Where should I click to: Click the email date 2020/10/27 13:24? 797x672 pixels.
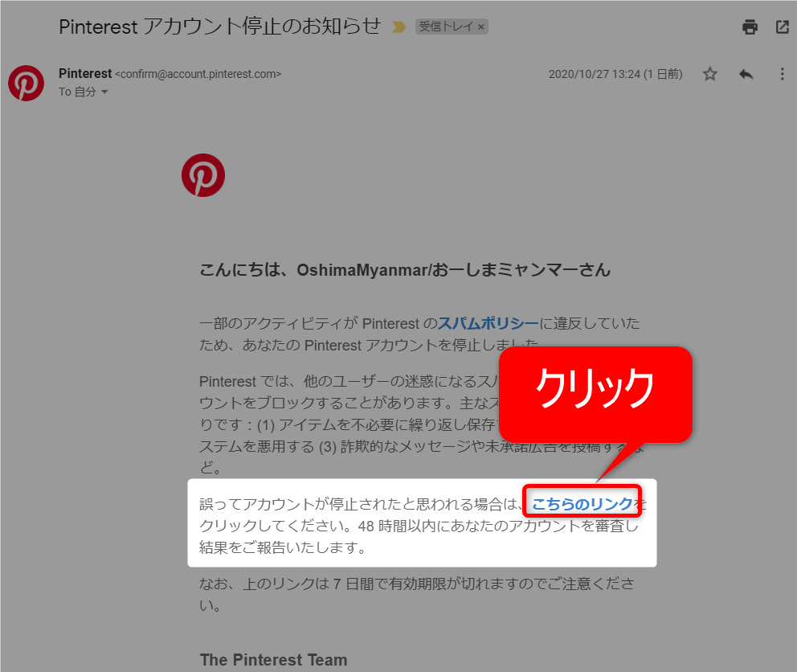coord(595,74)
